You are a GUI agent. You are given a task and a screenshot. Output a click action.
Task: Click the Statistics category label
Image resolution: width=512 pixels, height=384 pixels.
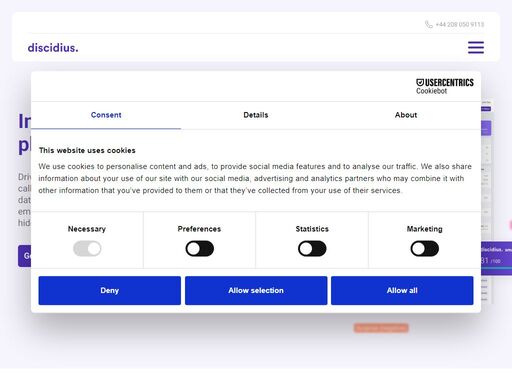(312, 229)
